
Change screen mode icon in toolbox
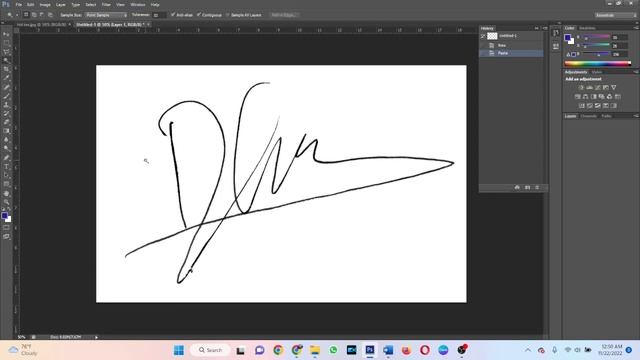point(6,236)
